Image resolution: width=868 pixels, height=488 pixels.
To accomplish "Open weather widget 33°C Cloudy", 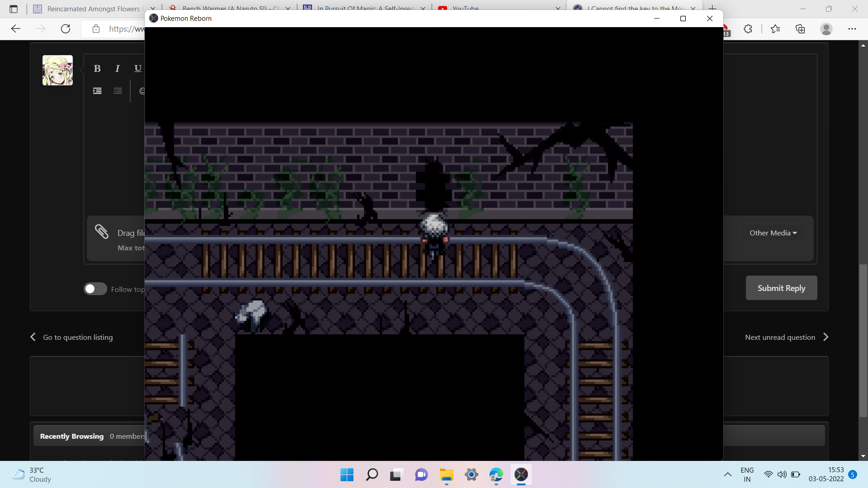I will pyautogui.click(x=32, y=475).
